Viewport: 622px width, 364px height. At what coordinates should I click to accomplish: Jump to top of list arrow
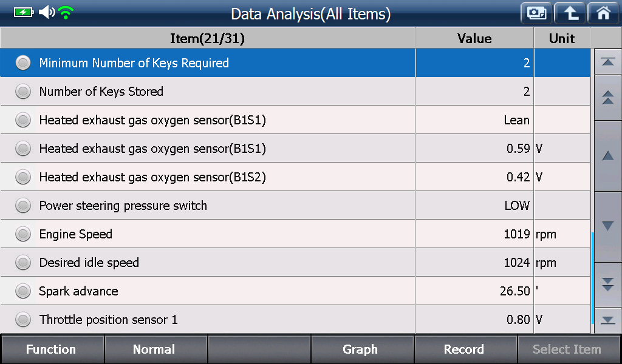(607, 62)
